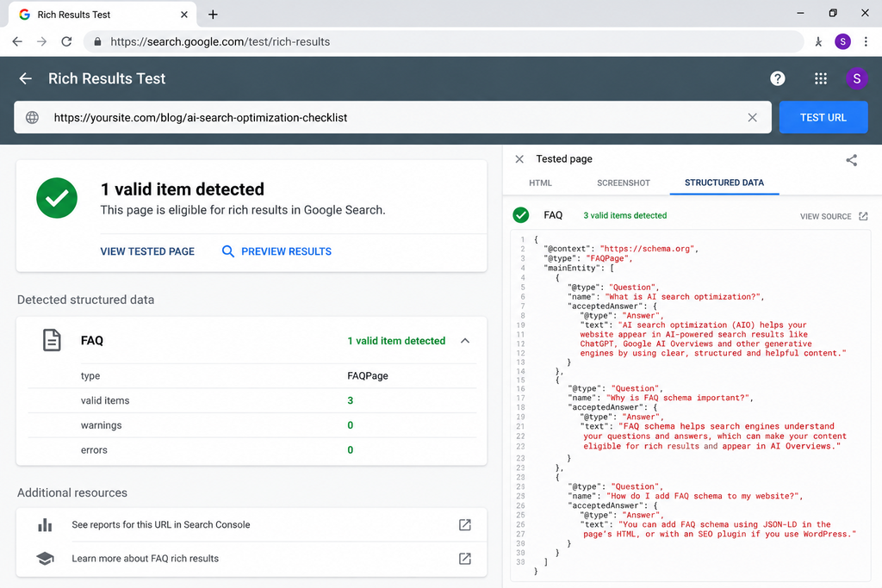Open a new tab with the plus button
The width and height of the screenshot is (882, 588).
click(213, 15)
